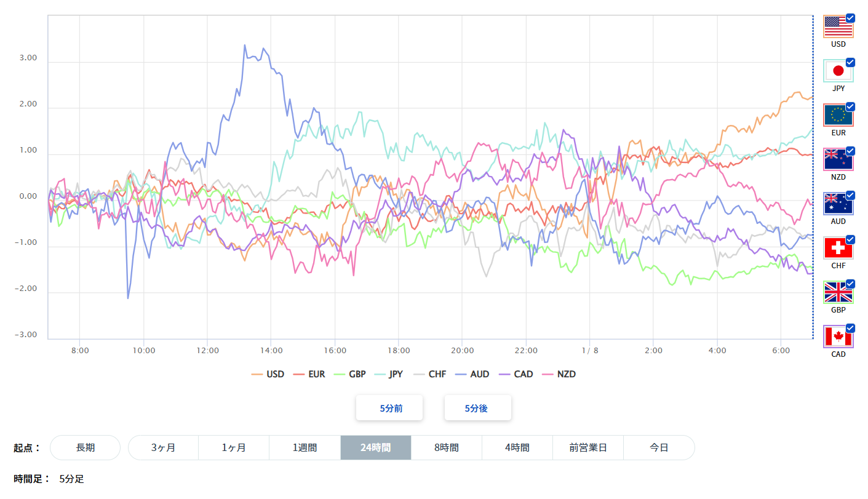Advance with the 5分後 button
Image resolution: width=868 pixels, height=499 pixels.
pyautogui.click(x=478, y=408)
